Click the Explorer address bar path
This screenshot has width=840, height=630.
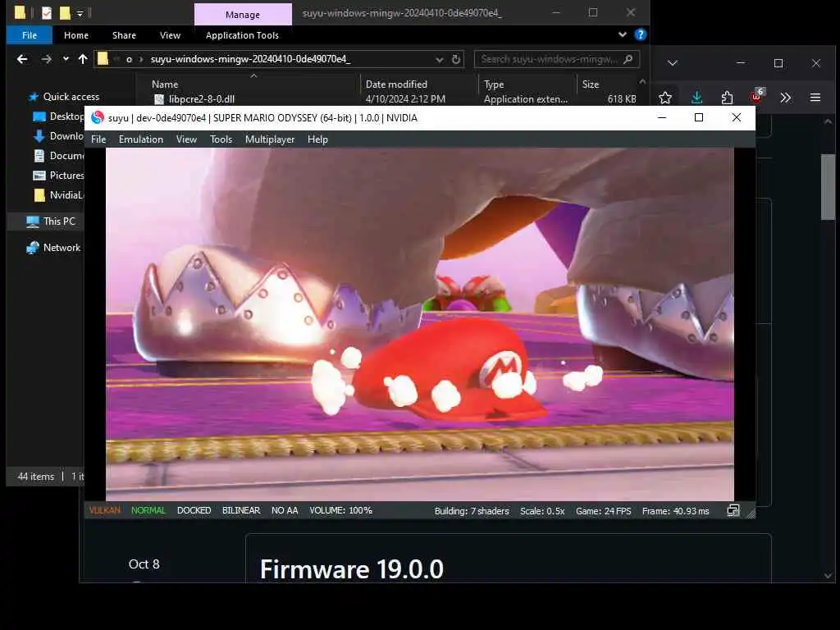coord(250,59)
